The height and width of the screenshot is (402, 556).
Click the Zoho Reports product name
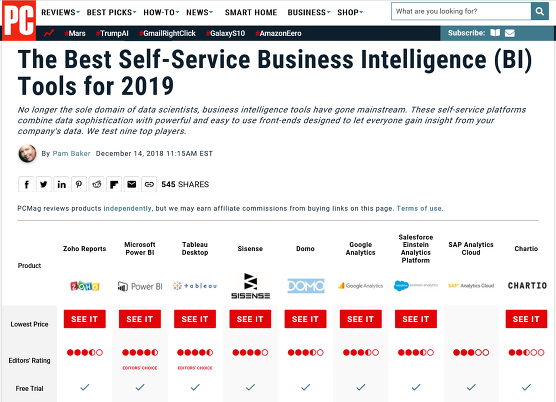(85, 249)
